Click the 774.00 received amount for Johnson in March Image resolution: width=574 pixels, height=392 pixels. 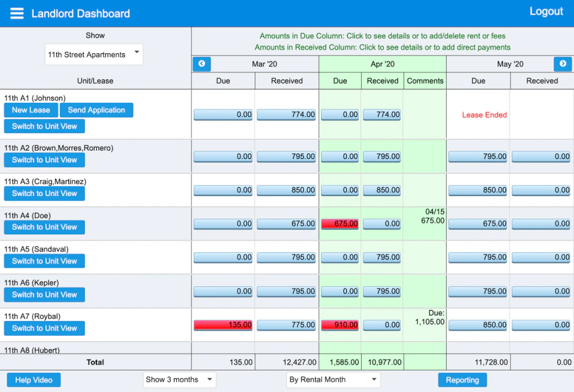[x=286, y=114]
